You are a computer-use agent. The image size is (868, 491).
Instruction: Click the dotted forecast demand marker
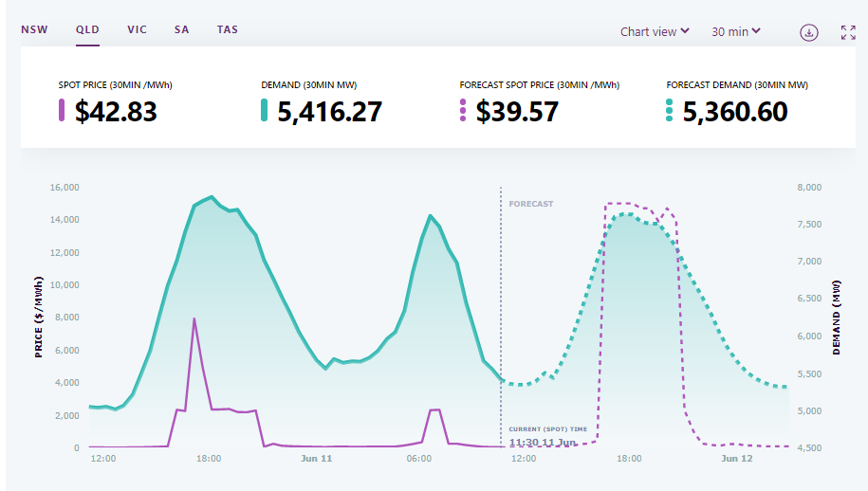coord(670,111)
